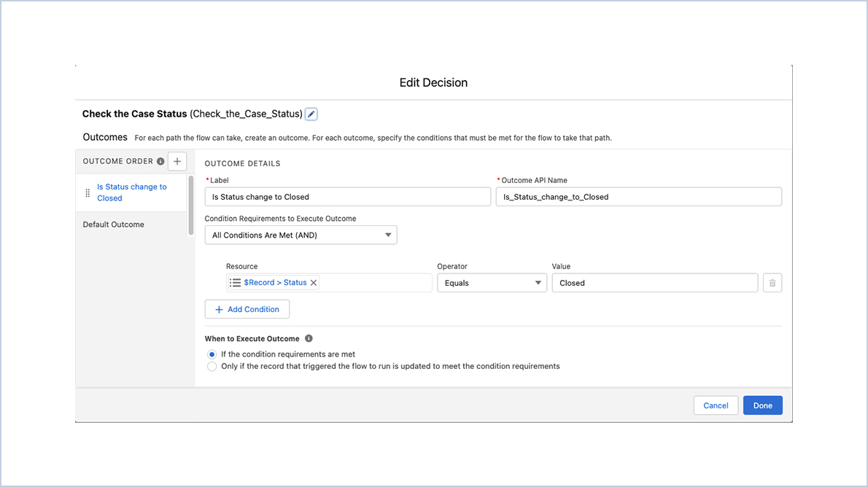Select the Default Outcome entry
The height and width of the screenshot is (487, 868).
(113, 224)
